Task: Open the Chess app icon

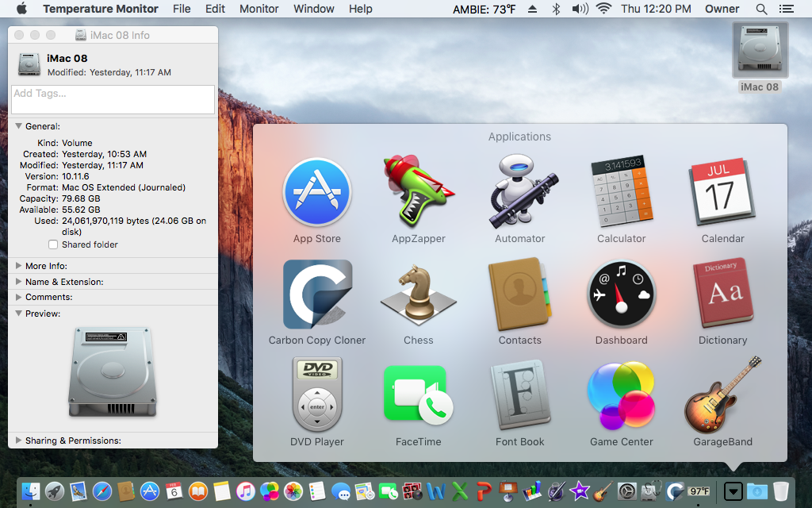Action: (419, 294)
